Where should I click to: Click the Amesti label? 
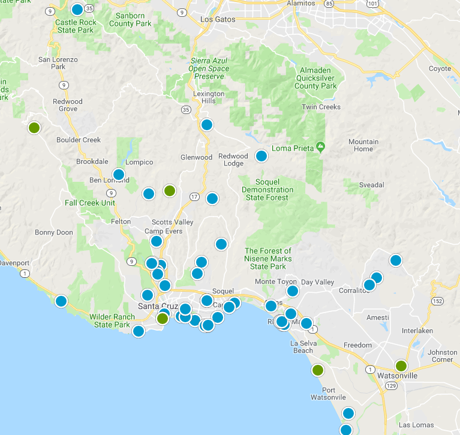(378, 317)
